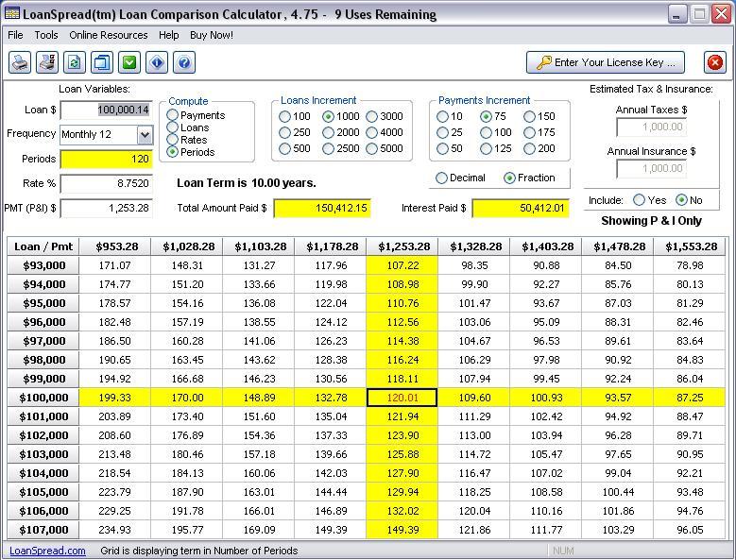
Task: Open the File menu
Action: pos(15,35)
